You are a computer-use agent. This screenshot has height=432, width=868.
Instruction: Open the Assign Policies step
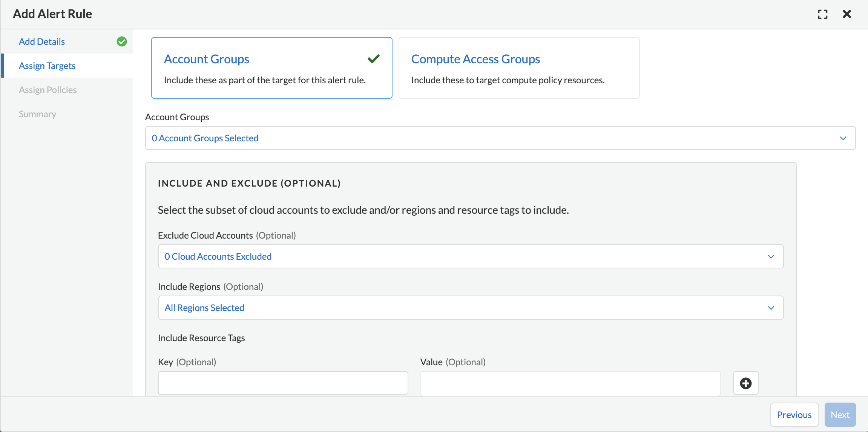[x=48, y=90]
